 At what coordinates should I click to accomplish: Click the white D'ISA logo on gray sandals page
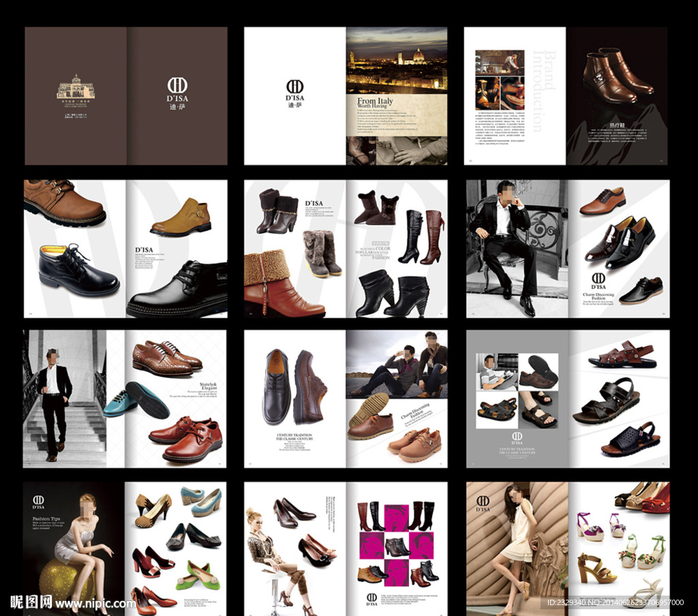[x=517, y=438]
